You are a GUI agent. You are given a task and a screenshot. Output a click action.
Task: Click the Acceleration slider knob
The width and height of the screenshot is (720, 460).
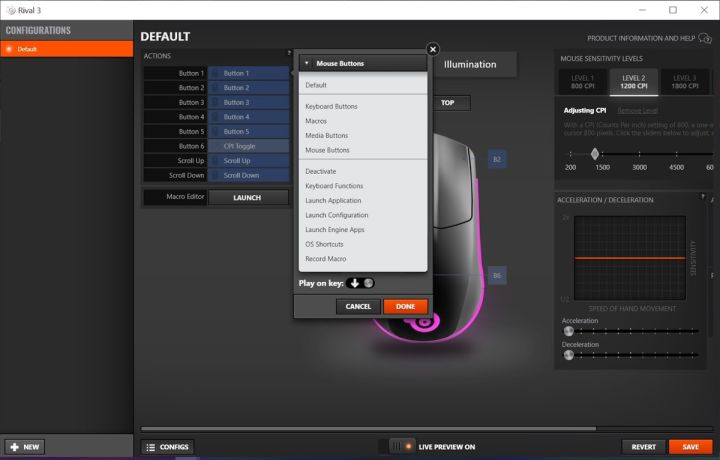[x=569, y=331]
